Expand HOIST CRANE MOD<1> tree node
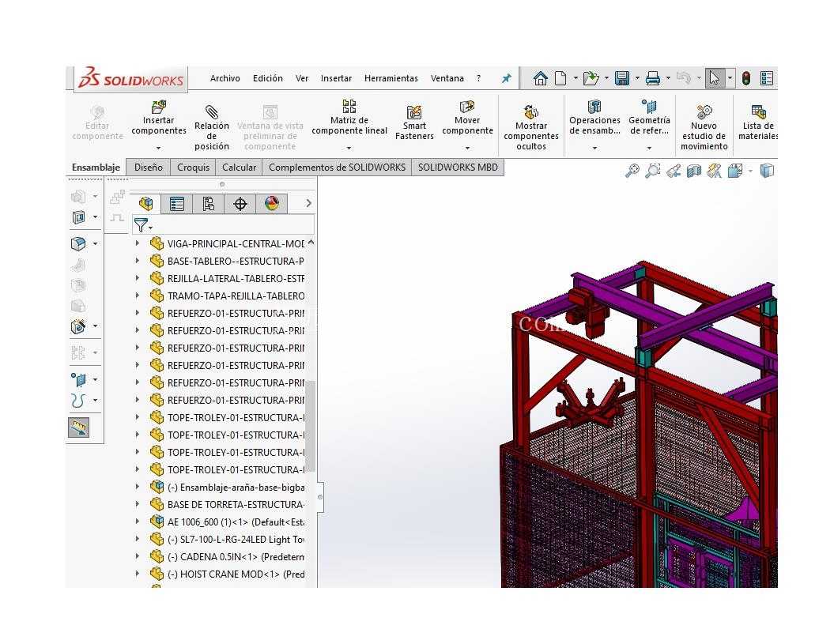 (138, 574)
